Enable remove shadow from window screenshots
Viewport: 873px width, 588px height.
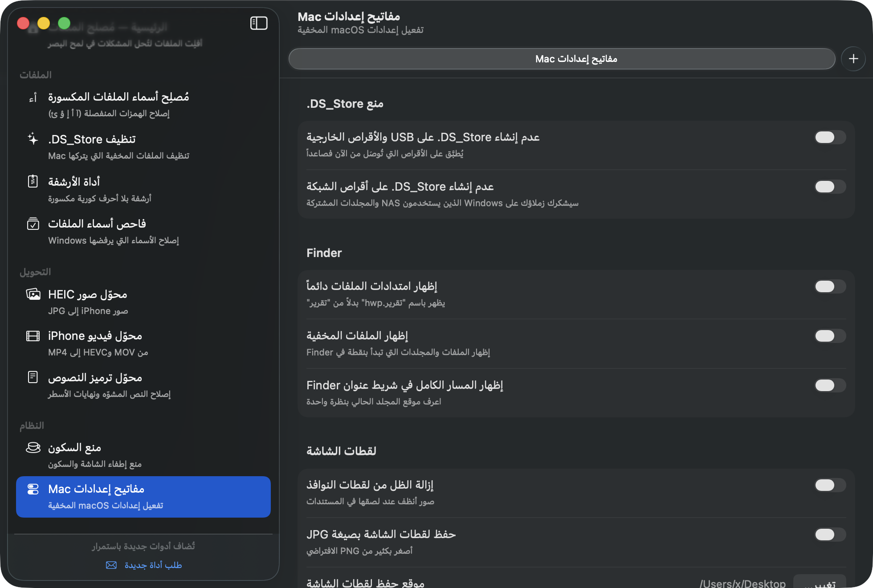click(x=830, y=485)
